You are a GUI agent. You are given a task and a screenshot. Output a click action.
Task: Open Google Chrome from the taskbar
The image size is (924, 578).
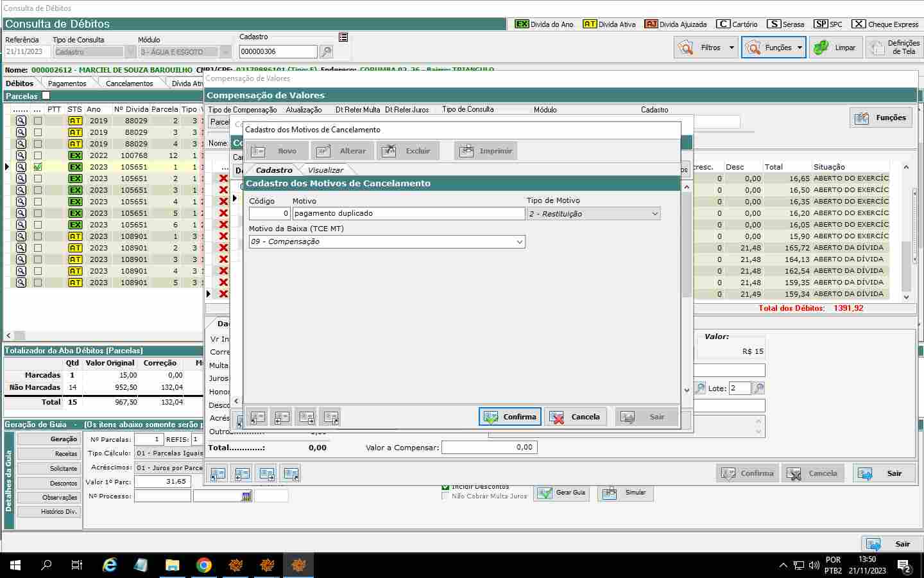204,565
